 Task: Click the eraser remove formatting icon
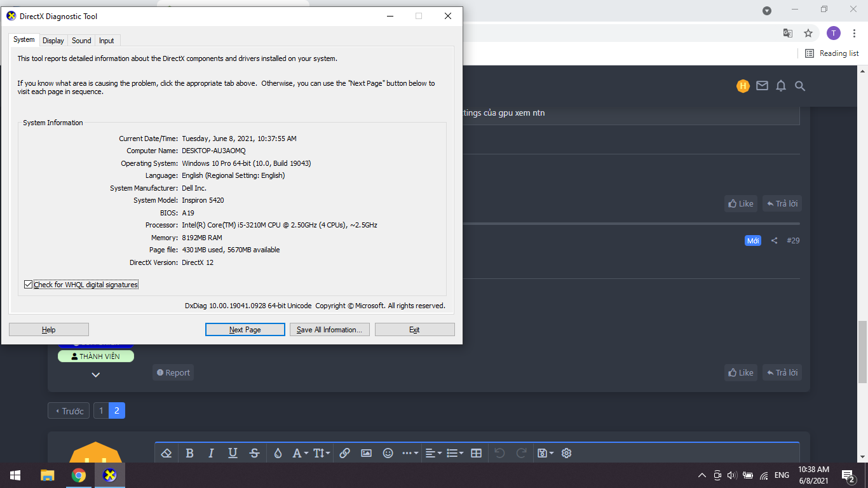(x=166, y=453)
